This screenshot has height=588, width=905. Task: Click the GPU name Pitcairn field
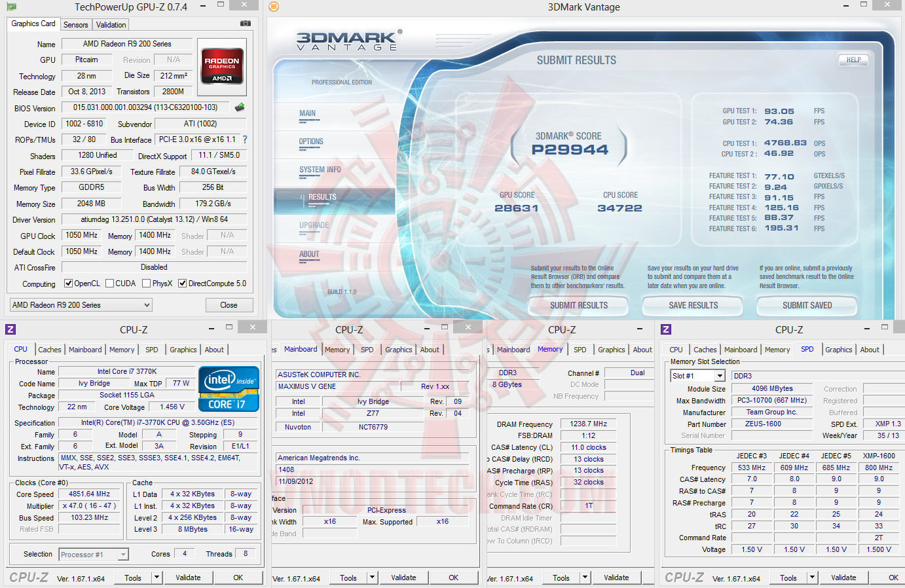coord(86,60)
